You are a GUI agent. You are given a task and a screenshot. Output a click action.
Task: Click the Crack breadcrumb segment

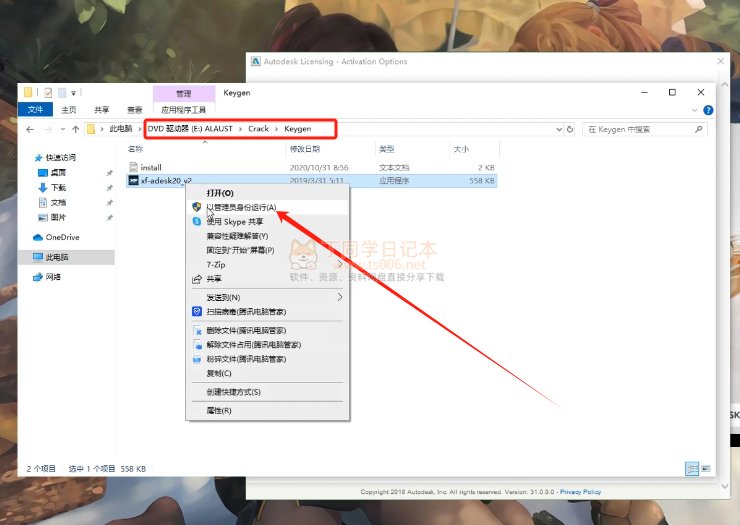click(x=258, y=128)
